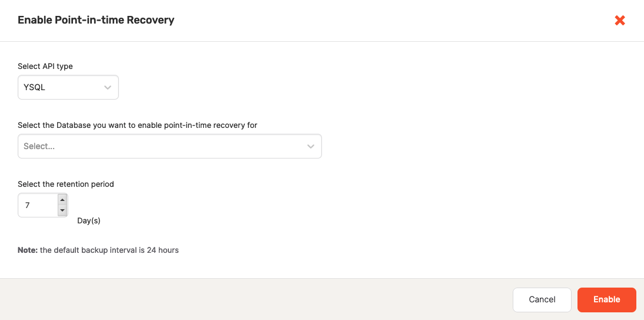644x320 pixels.
Task: Expand database list using its chevron arrow
Action: click(311, 146)
